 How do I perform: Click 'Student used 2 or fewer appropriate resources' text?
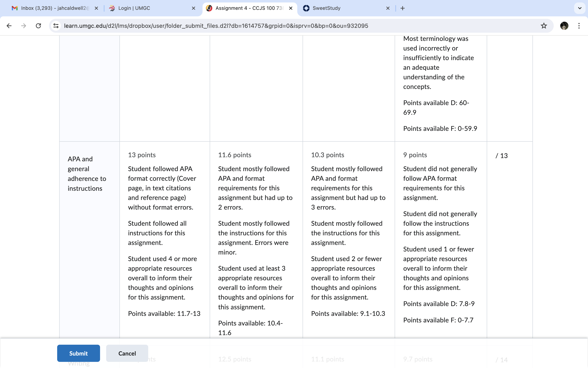tap(346, 278)
